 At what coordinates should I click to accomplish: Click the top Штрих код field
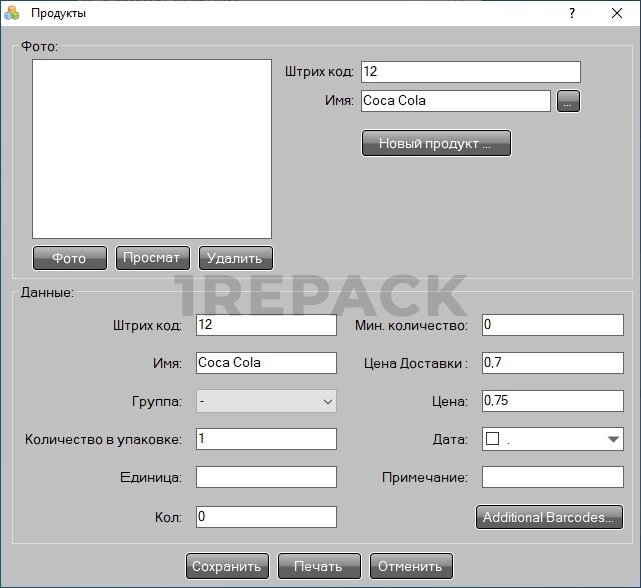(469, 72)
